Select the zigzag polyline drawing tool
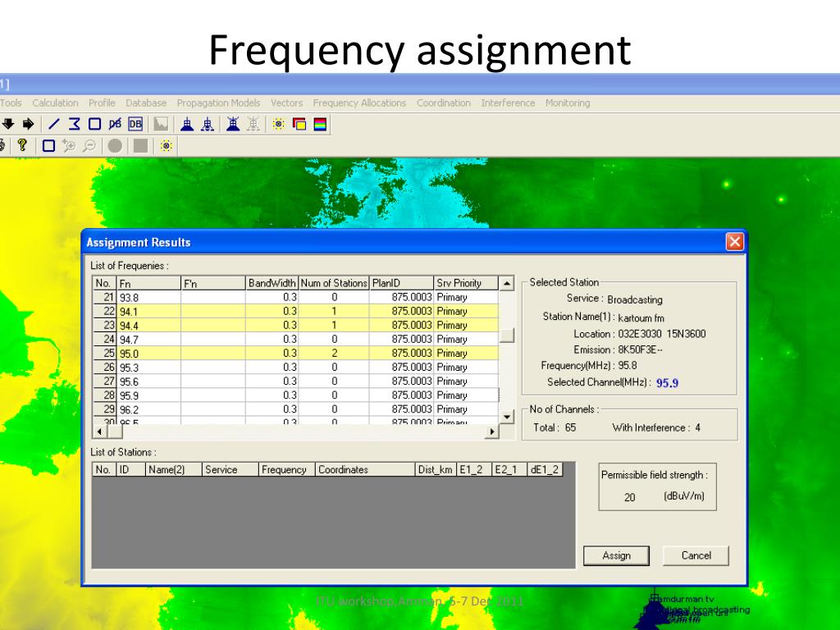 point(74,125)
